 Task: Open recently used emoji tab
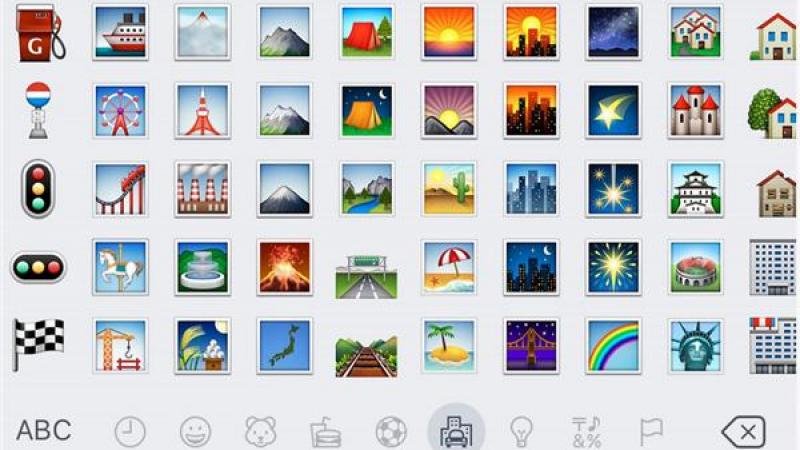130,432
